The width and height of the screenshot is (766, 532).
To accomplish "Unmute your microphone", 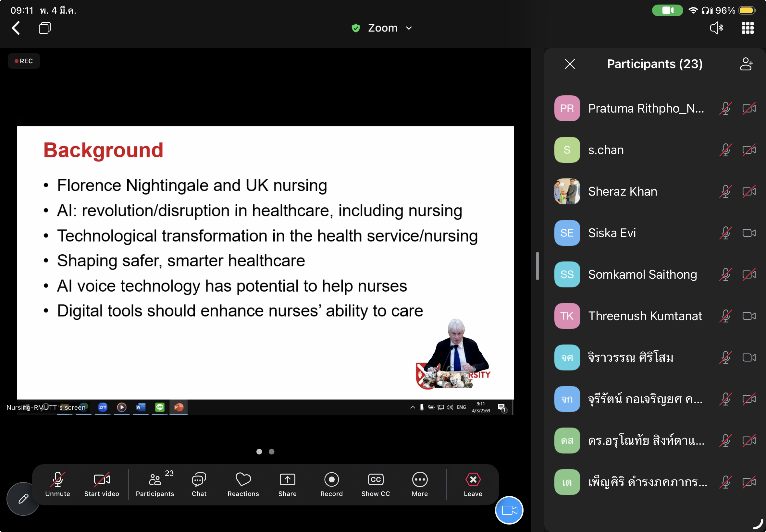I will (x=58, y=484).
